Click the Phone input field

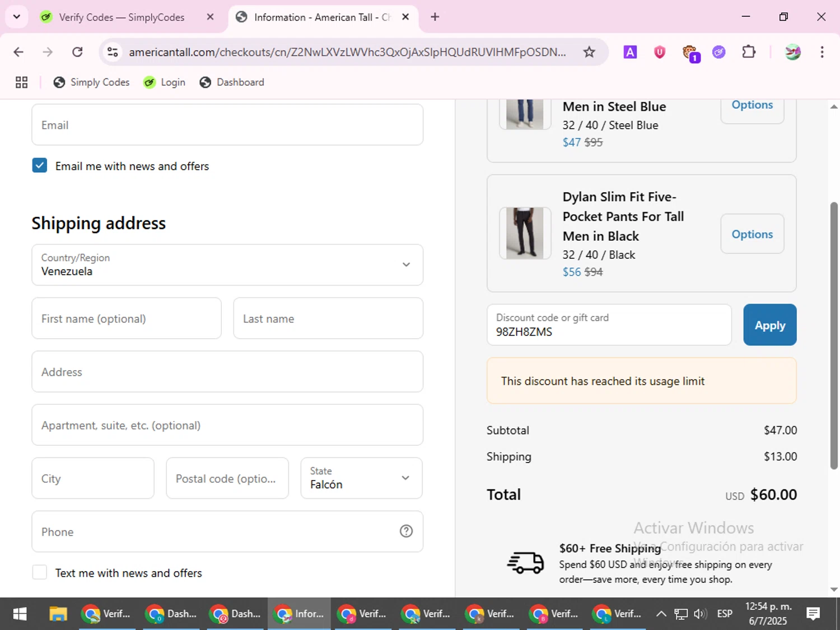[x=227, y=531]
